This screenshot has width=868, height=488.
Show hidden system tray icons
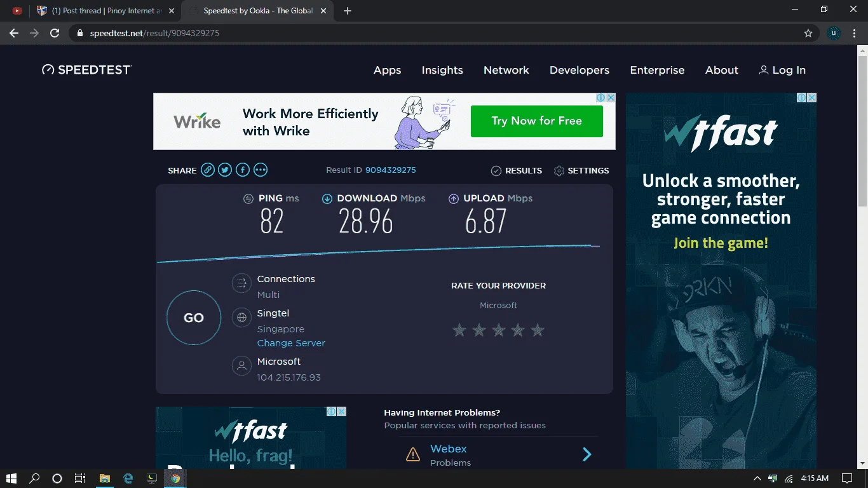[757, 478]
